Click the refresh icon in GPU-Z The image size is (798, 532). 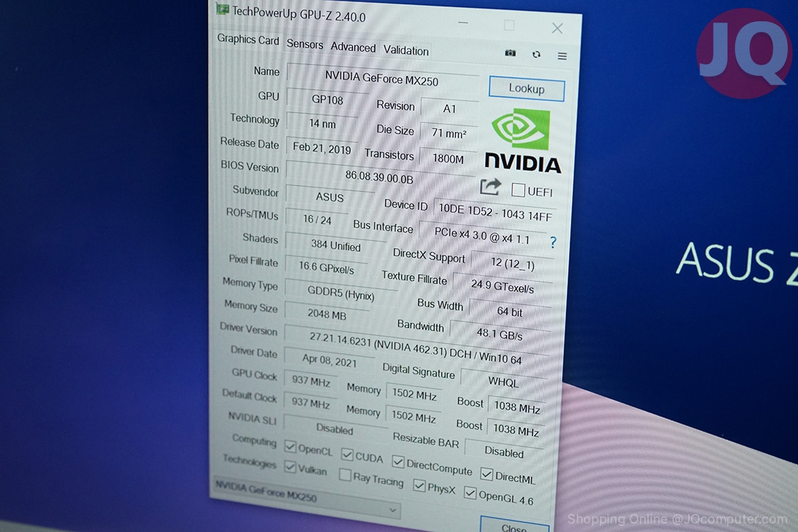coord(536,55)
